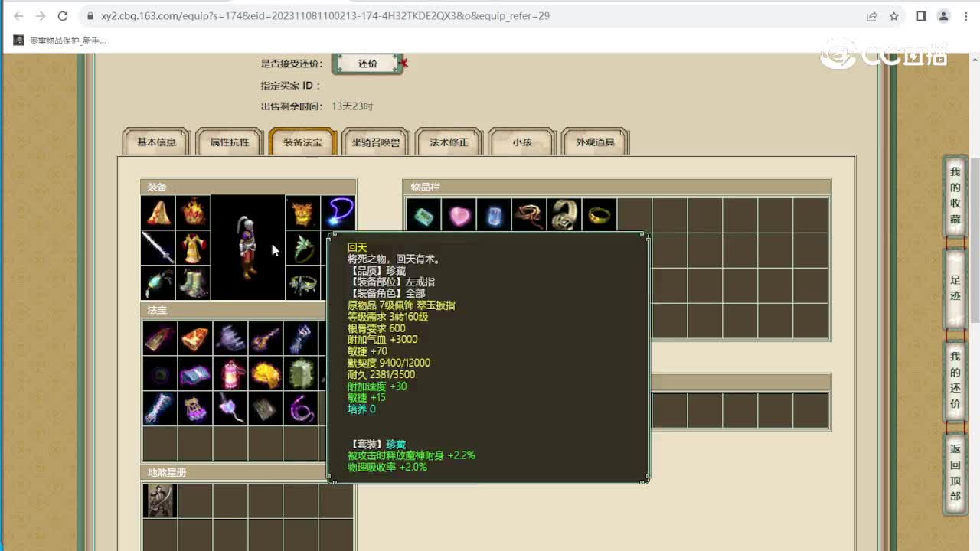This screenshot has width=980, height=551.
Task: Select the gold ring inventory item
Action: pyautogui.click(x=599, y=215)
